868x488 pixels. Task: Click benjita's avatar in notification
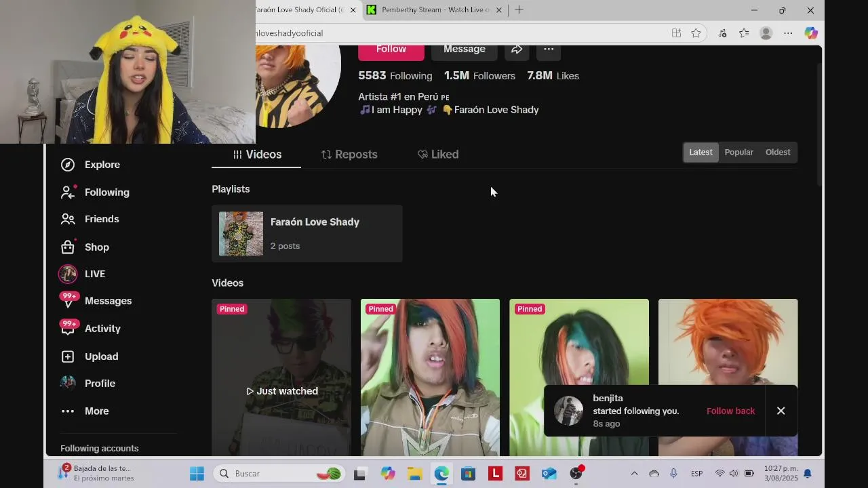[x=568, y=411]
